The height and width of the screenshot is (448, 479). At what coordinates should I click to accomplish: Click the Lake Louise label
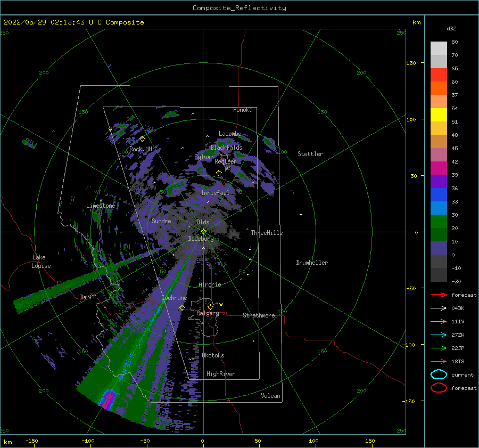click(42, 262)
